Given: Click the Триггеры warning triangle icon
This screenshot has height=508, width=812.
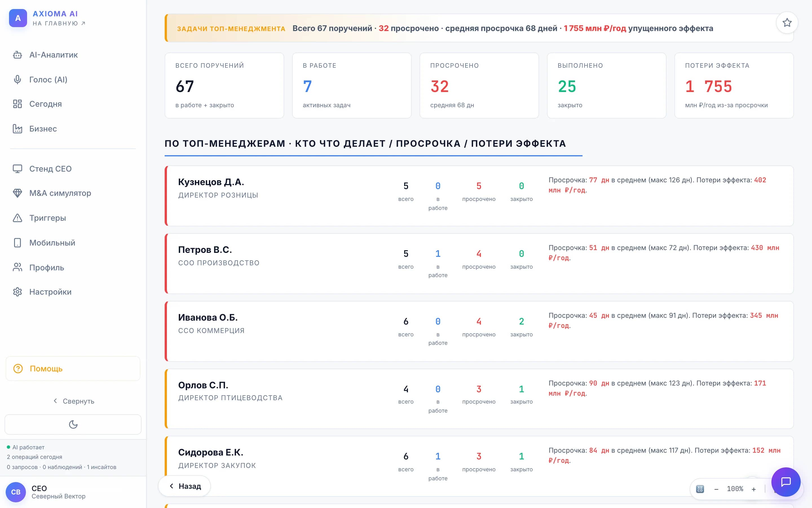Looking at the screenshot, I should [x=17, y=218].
